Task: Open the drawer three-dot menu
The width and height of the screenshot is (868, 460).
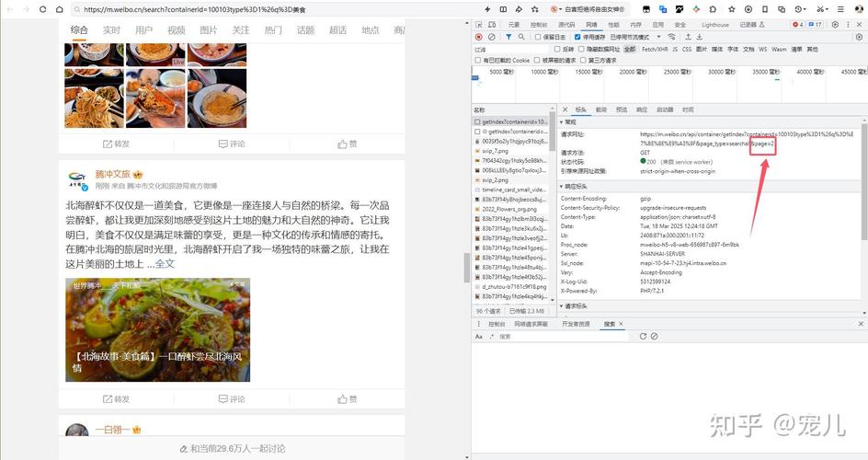Action: click(x=479, y=324)
